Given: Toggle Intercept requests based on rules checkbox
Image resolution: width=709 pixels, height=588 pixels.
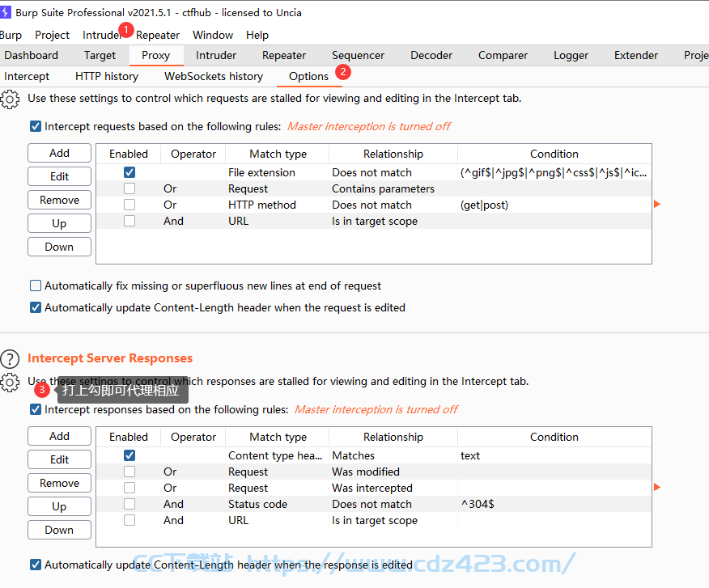Looking at the screenshot, I should pyautogui.click(x=36, y=126).
